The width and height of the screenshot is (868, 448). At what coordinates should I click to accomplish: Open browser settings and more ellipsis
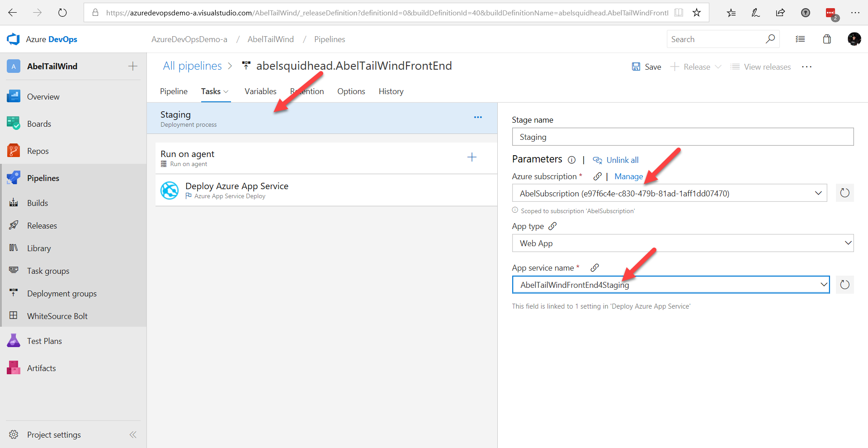click(855, 13)
